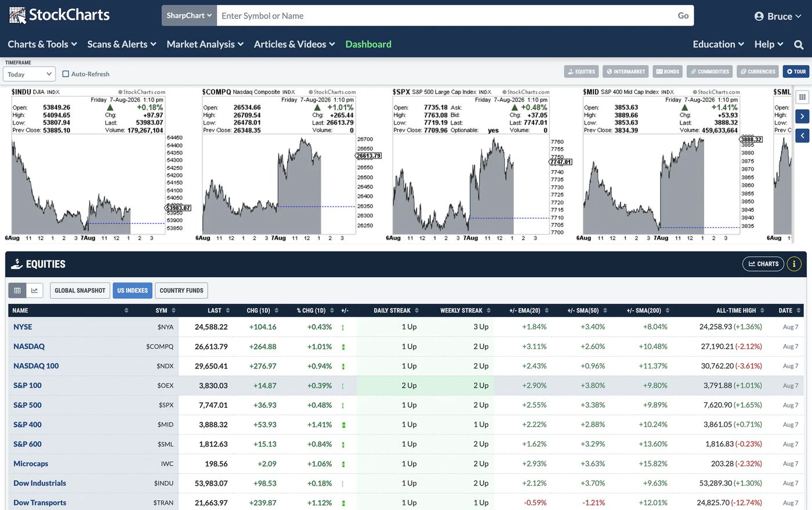The width and height of the screenshot is (812, 510).
Task: Expand the Timeframe Today dropdown
Action: 30,74
